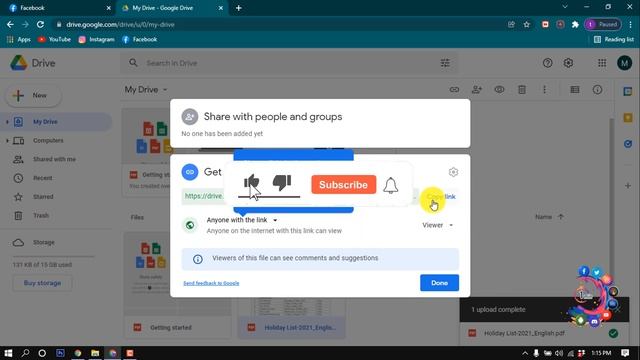Screen dimensions: 640x360
Task: Select the Holiday List-2021 file thumbnail
Action: pos(291,318)
